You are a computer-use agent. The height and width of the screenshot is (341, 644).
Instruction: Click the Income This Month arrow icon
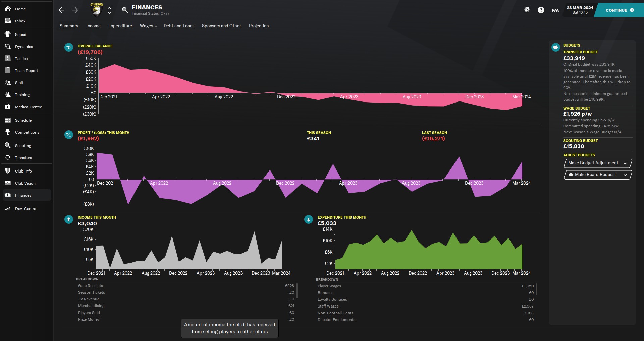coord(69,219)
